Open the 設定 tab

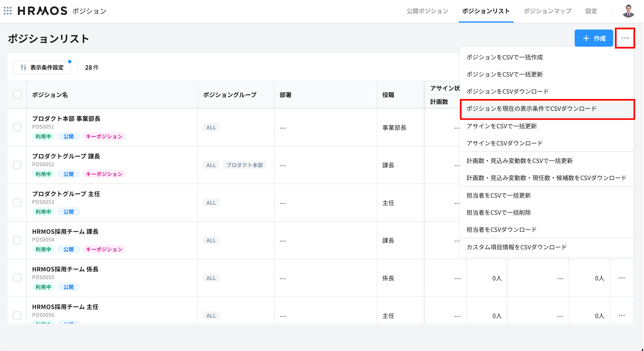(x=591, y=11)
